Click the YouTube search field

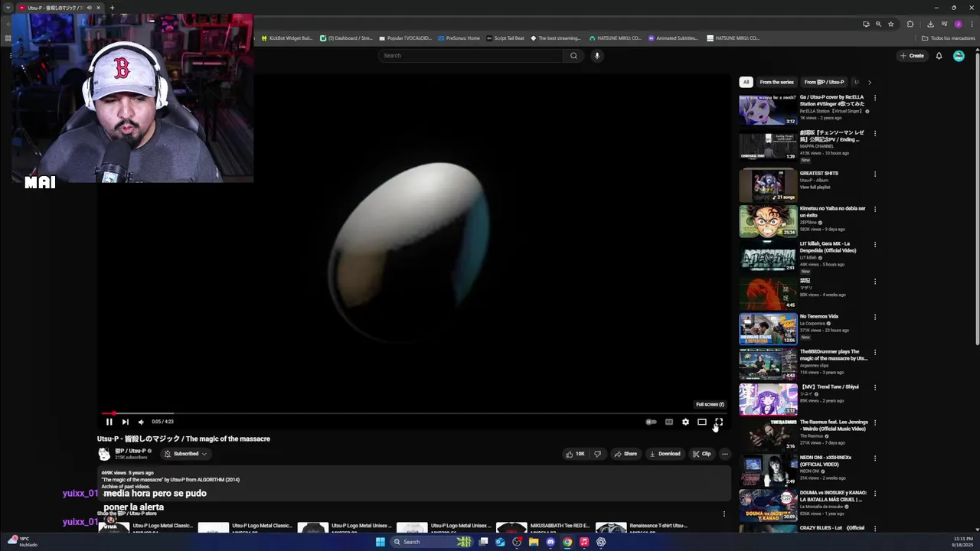(x=471, y=56)
